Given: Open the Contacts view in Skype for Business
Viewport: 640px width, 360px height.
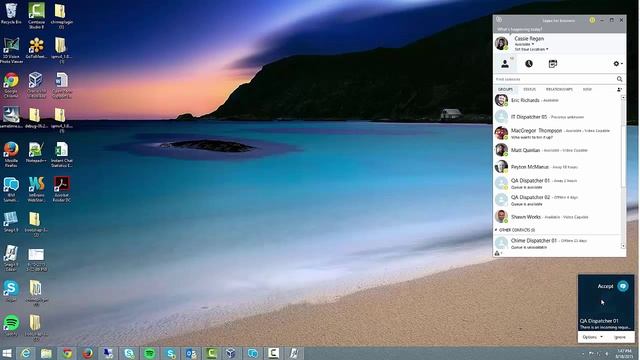Looking at the screenshot, I should pos(505,64).
